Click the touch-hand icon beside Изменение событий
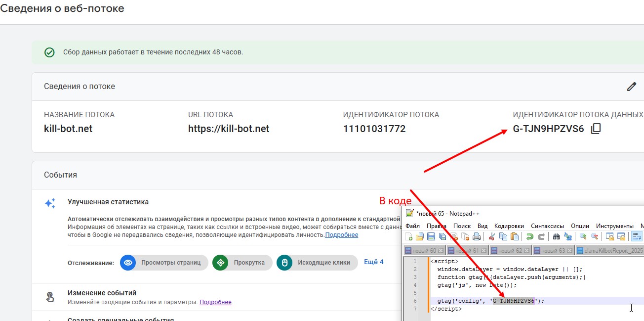 (x=50, y=297)
